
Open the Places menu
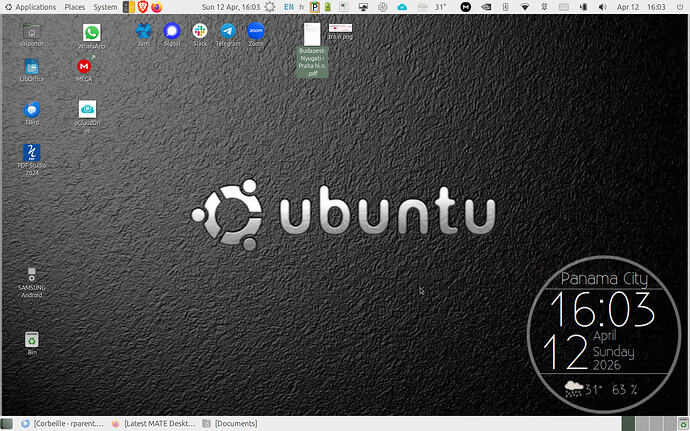click(74, 7)
